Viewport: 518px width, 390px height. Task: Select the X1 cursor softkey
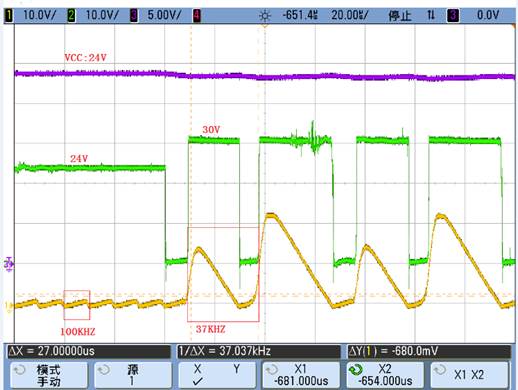[301, 375]
